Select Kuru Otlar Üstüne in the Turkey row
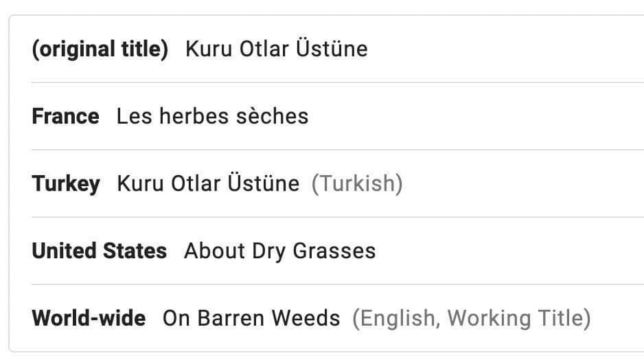The image size is (644, 360). 208,183
